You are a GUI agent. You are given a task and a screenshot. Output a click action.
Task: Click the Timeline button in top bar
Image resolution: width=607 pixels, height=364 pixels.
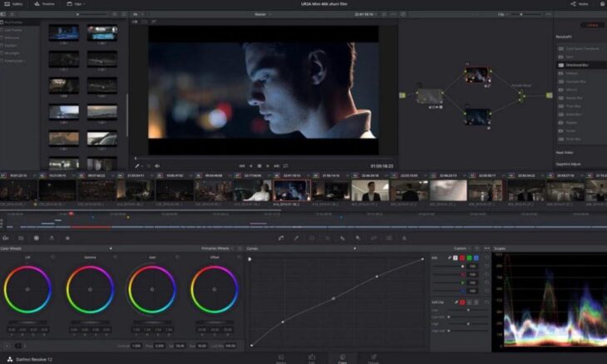(46, 4)
